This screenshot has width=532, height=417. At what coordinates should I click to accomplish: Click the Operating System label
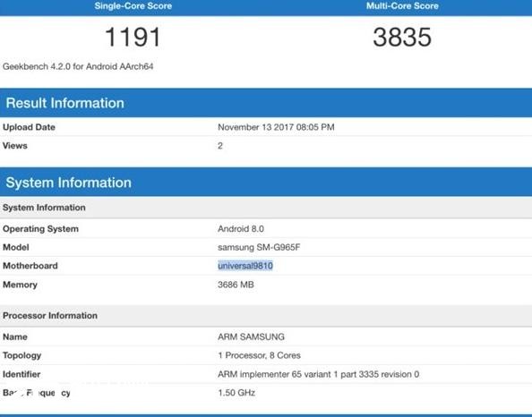[x=40, y=229]
